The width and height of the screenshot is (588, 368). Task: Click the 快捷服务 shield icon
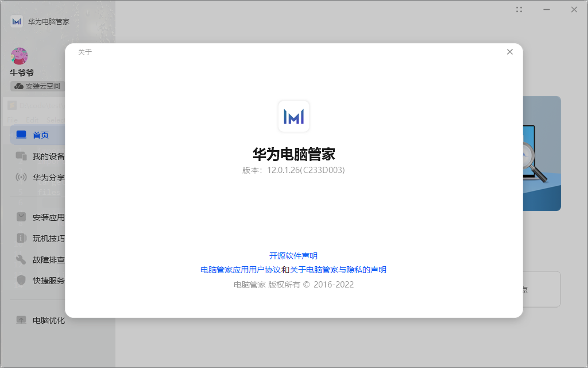click(x=21, y=280)
